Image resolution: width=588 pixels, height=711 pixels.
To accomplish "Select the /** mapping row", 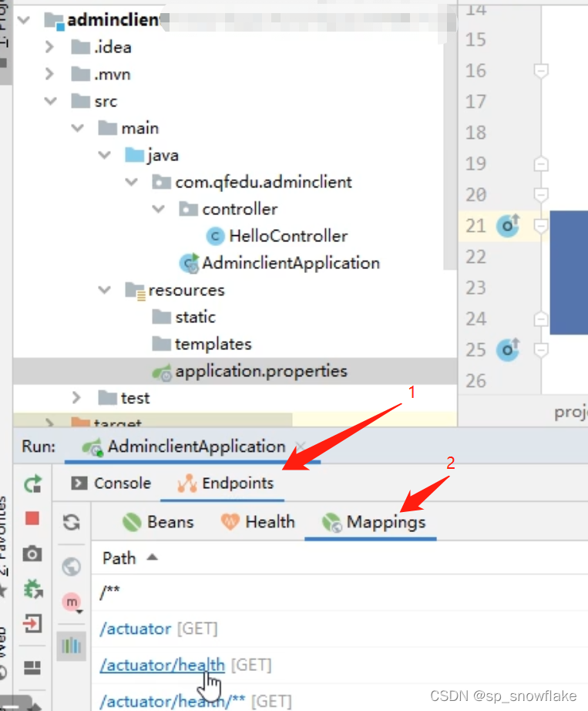I will tap(340, 592).
